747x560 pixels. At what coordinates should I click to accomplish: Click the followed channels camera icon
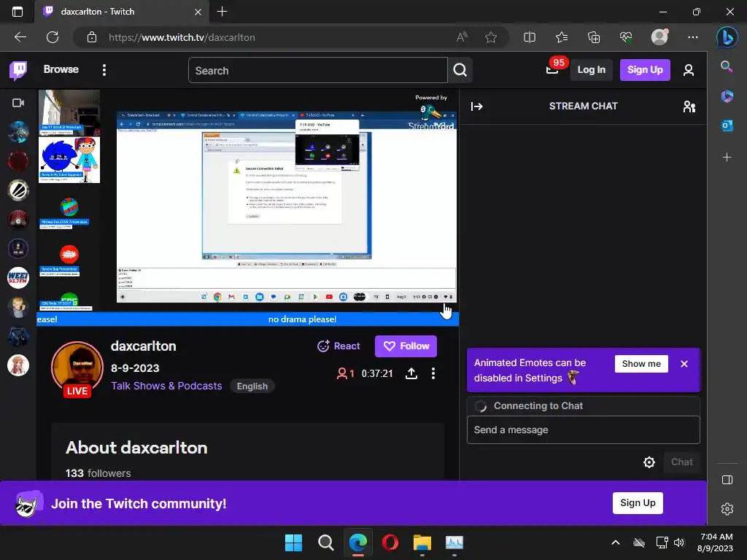tap(18, 103)
